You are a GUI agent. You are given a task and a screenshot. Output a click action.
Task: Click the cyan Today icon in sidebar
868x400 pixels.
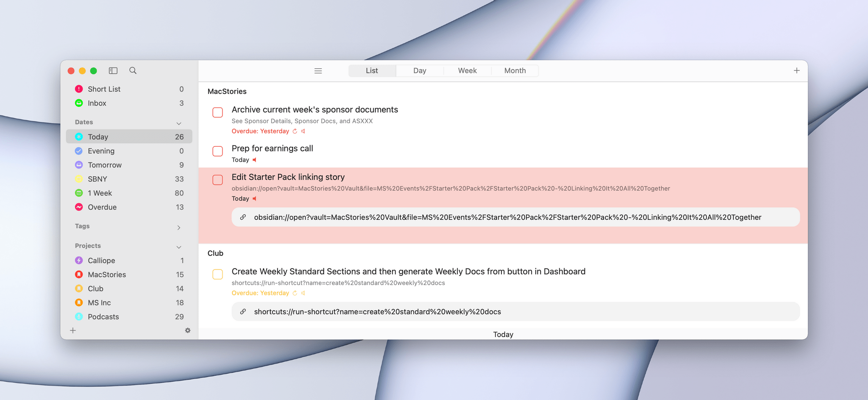(79, 137)
